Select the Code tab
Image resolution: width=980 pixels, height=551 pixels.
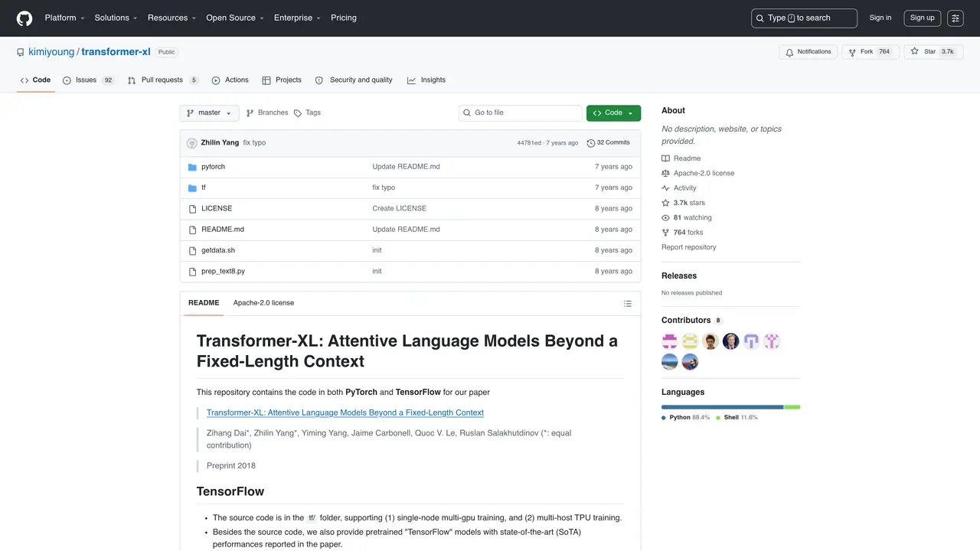click(x=35, y=80)
